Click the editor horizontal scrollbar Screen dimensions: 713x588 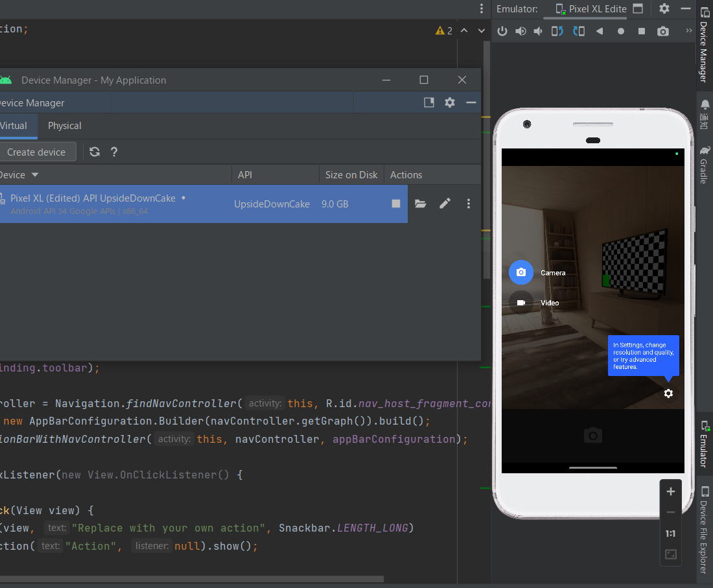coord(191,579)
